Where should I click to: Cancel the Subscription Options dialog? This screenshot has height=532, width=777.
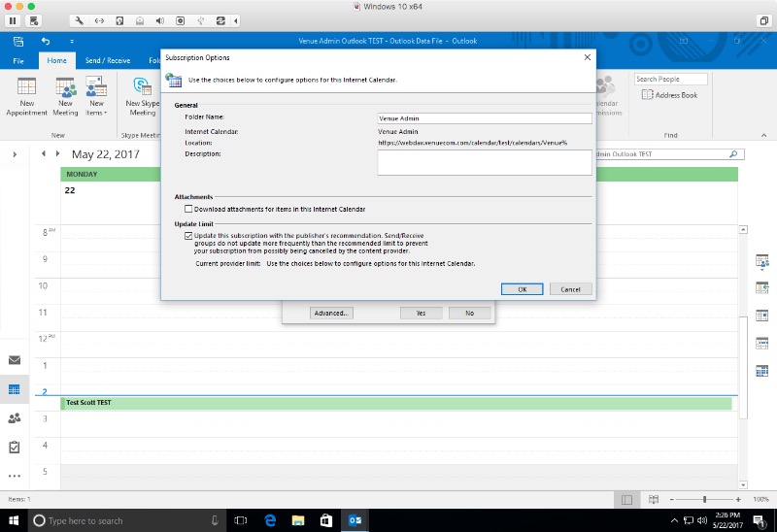click(570, 289)
